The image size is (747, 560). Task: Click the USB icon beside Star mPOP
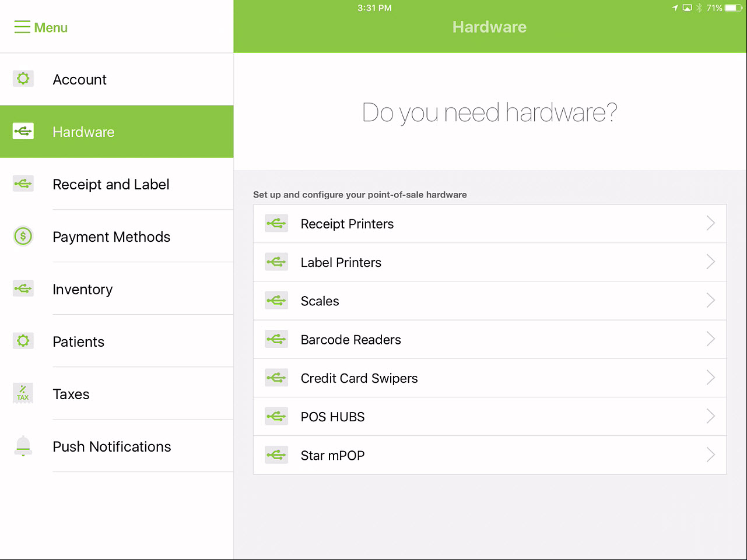point(276,455)
